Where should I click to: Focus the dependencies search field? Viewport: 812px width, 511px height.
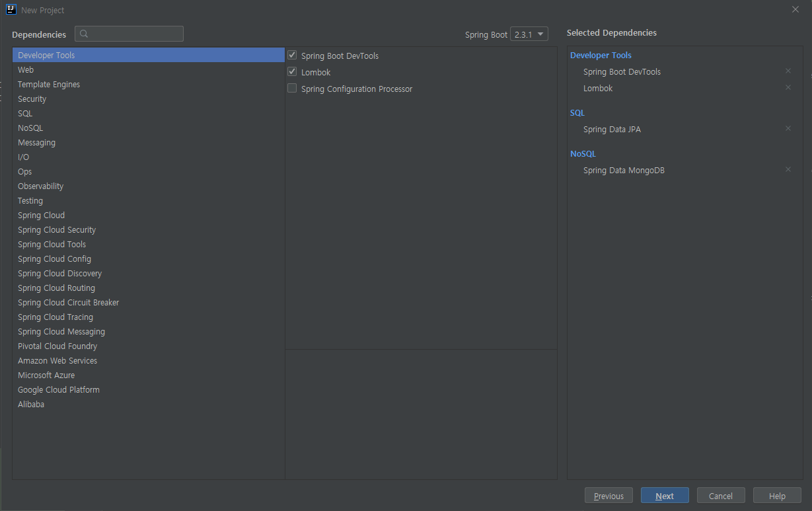click(x=129, y=34)
